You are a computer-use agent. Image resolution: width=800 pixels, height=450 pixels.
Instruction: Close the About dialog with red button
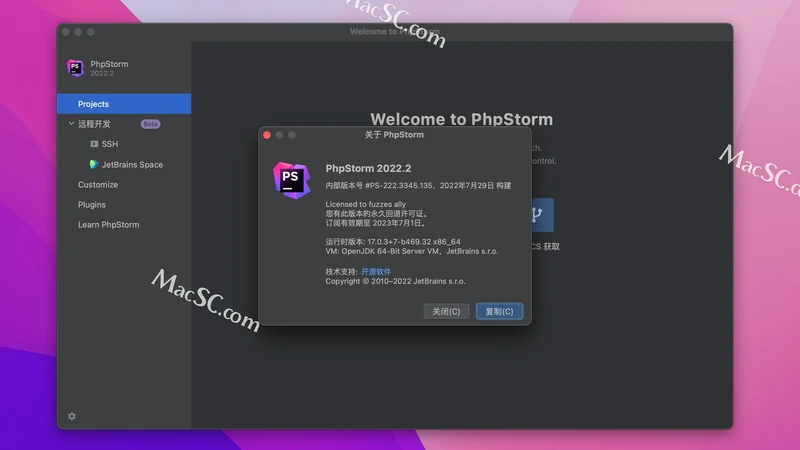(267, 134)
